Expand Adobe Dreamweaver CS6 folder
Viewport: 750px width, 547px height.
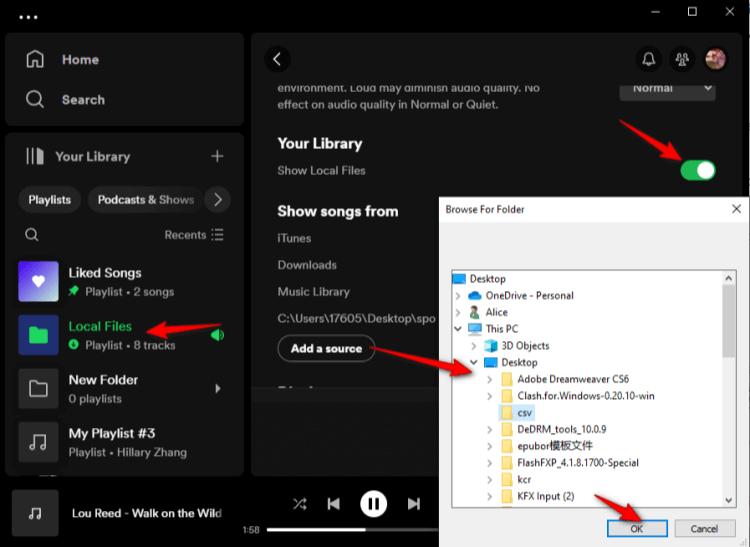pos(489,379)
